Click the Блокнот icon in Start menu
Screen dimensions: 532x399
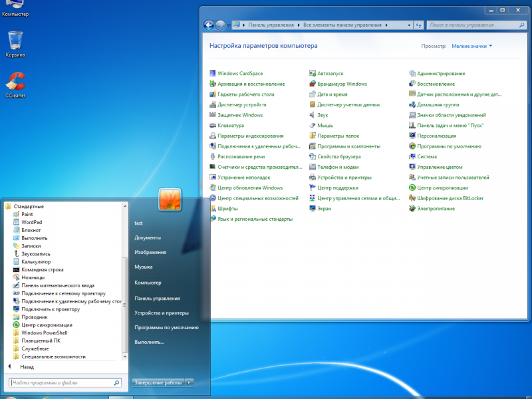16,230
